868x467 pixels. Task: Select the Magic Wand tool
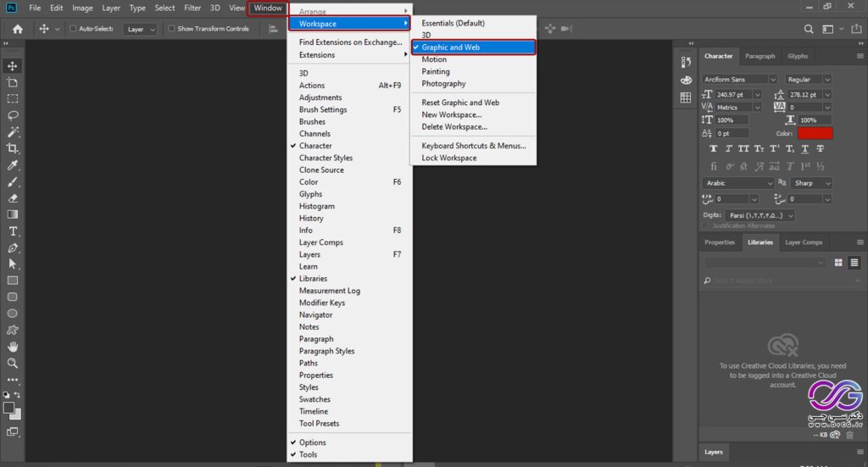[12, 132]
